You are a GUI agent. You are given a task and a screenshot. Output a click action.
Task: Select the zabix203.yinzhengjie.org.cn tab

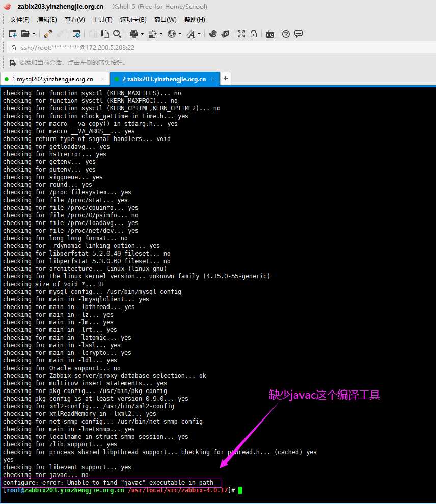(x=164, y=79)
